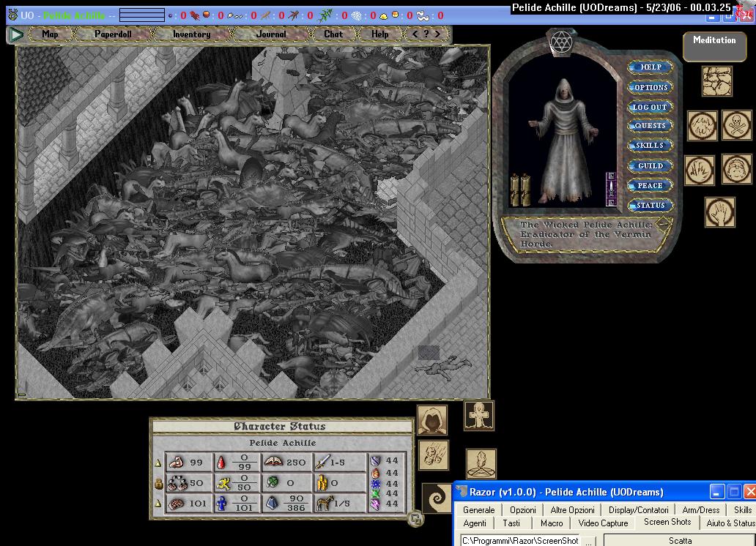Click the green nightshade reagent counter
The height and width of the screenshot is (546, 756).
coord(325,15)
